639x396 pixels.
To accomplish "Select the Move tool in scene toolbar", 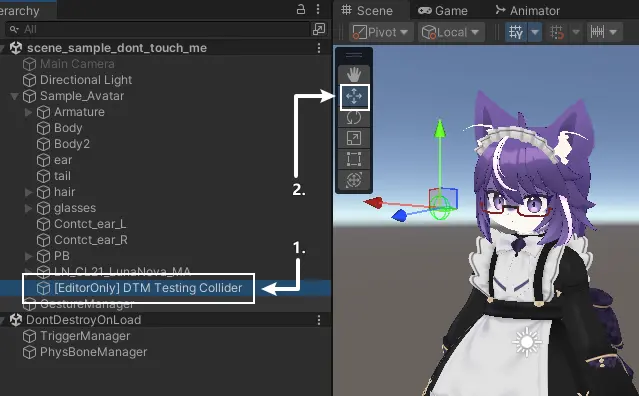I will tap(354, 97).
